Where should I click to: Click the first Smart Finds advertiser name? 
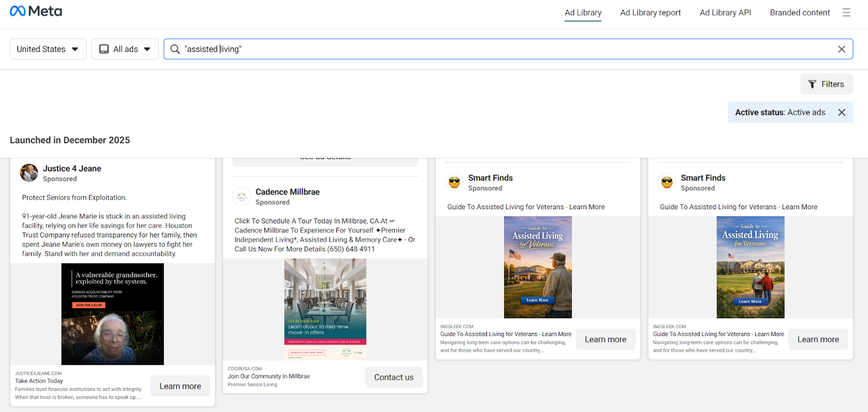(490, 178)
